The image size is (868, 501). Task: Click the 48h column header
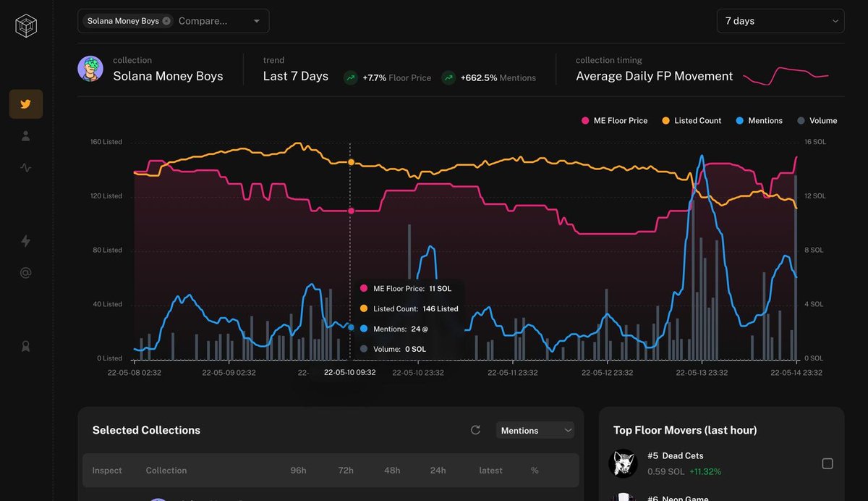392,471
